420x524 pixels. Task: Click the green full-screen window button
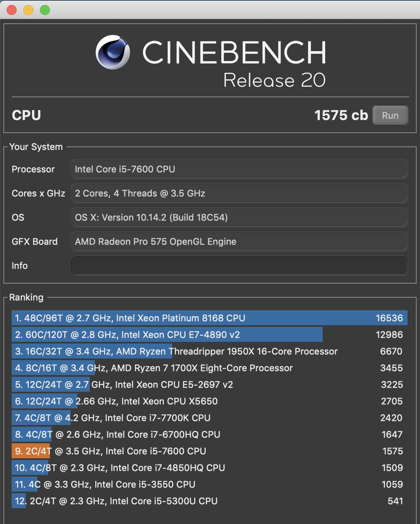tap(45, 10)
